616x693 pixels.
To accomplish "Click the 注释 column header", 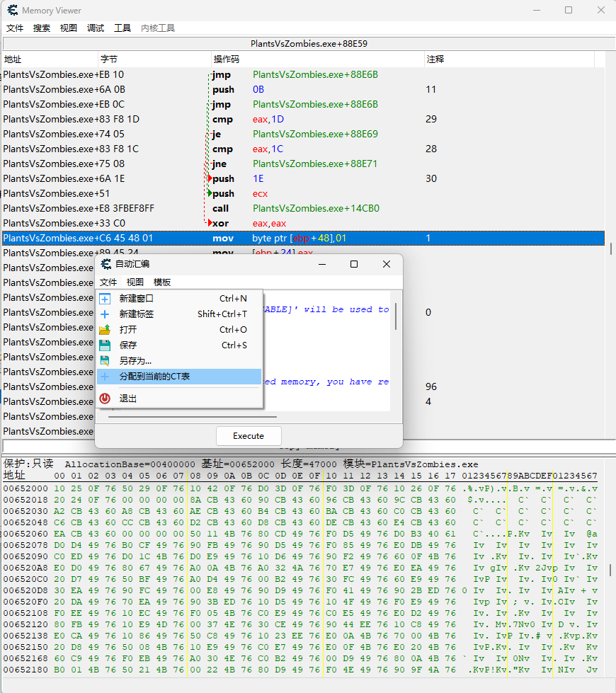I will (435, 59).
